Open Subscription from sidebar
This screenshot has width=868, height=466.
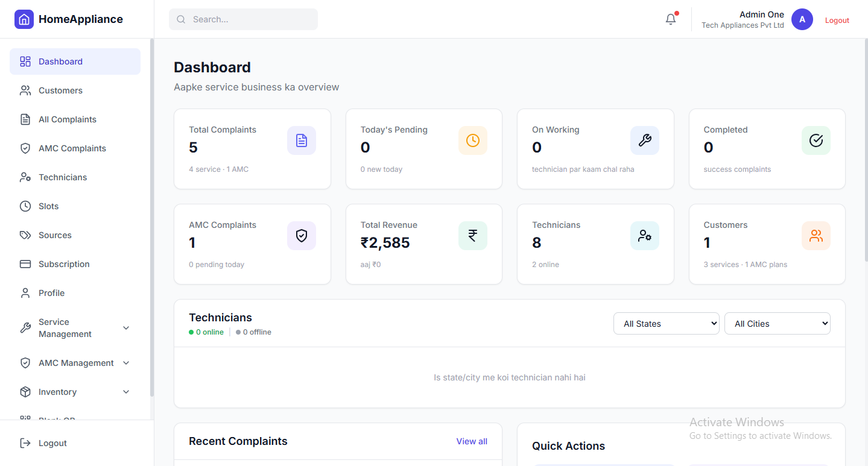pos(75,264)
